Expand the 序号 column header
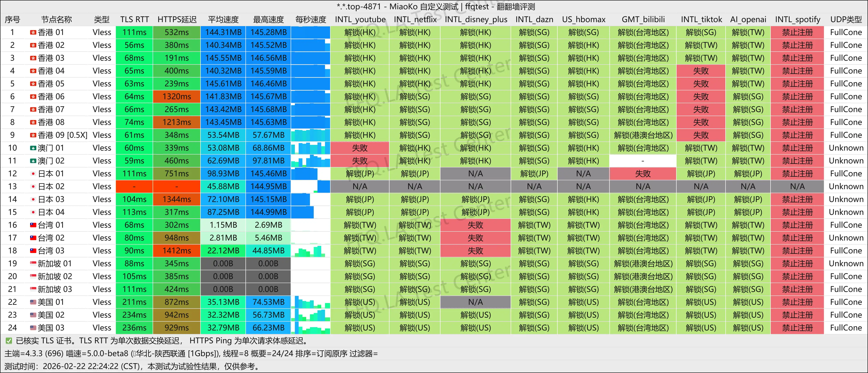The image size is (868, 373). point(12,19)
